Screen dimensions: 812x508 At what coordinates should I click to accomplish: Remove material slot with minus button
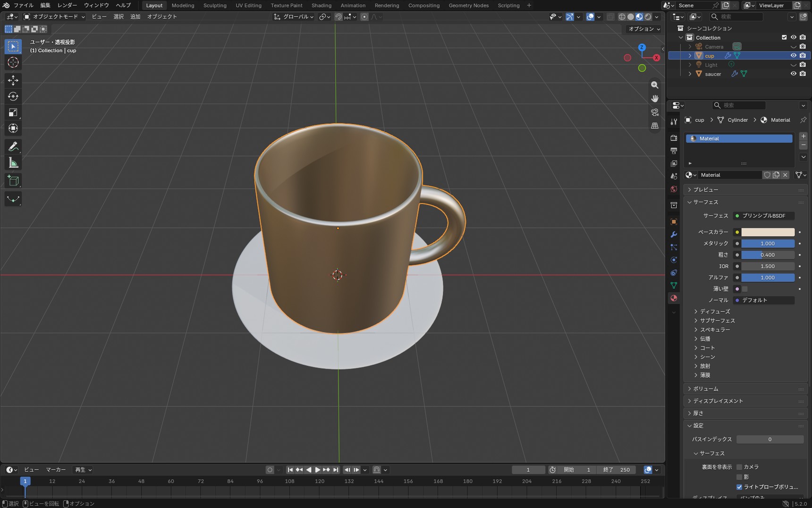(x=803, y=145)
